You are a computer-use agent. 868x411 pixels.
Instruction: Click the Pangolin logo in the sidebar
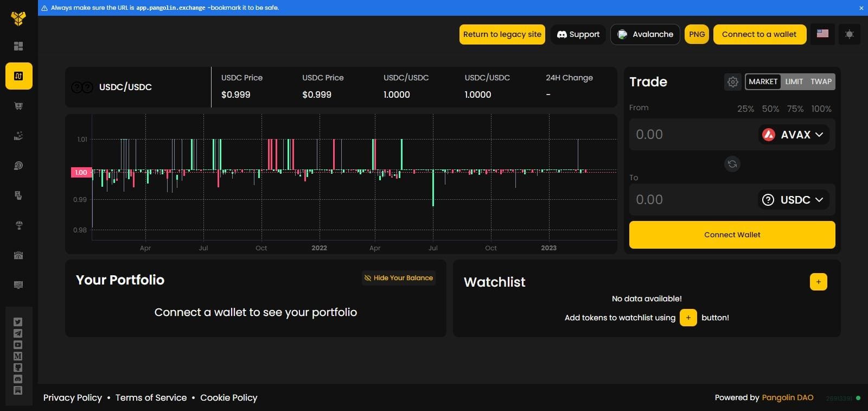coord(18,18)
